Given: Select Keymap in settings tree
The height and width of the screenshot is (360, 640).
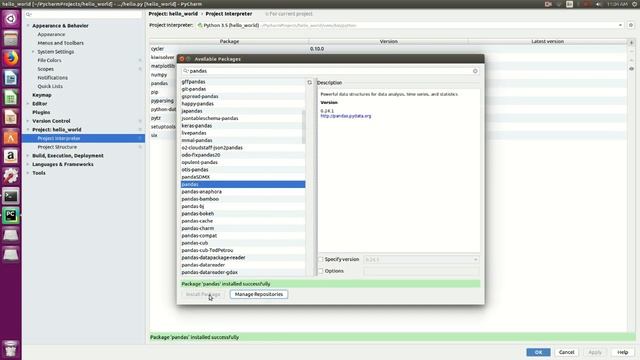Looking at the screenshot, I should click(42, 95).
